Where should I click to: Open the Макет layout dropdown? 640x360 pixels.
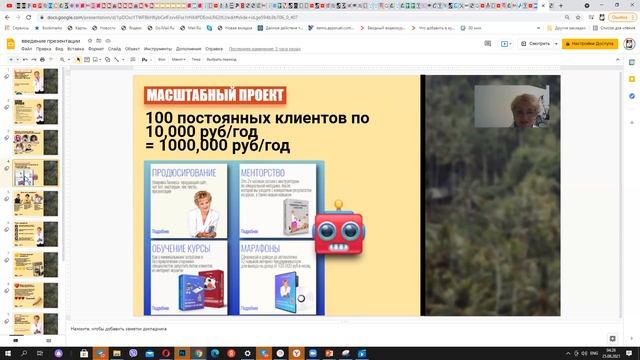click(x=178, y=60)
